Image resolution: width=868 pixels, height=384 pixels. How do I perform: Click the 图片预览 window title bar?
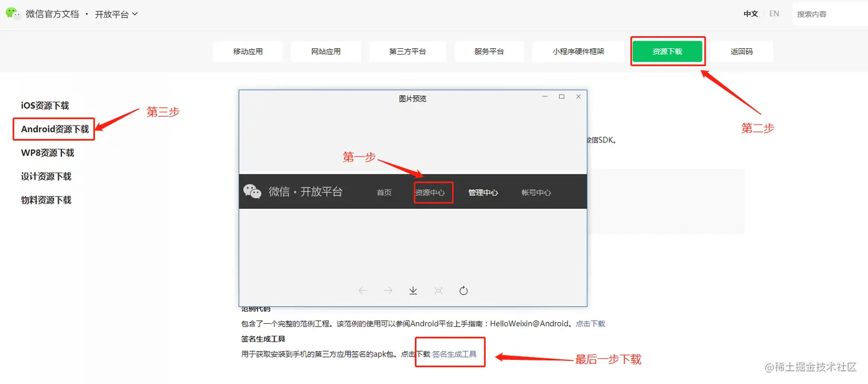coord(413,99)
